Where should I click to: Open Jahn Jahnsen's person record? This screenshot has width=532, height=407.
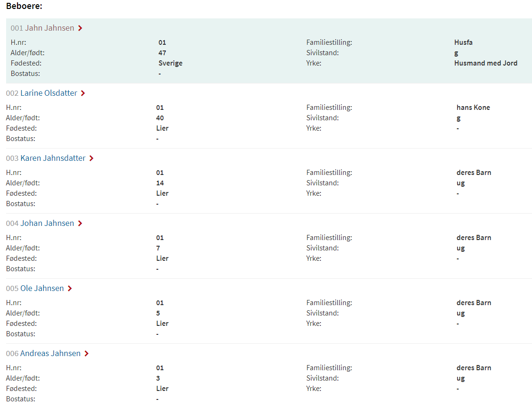point(49,28)
